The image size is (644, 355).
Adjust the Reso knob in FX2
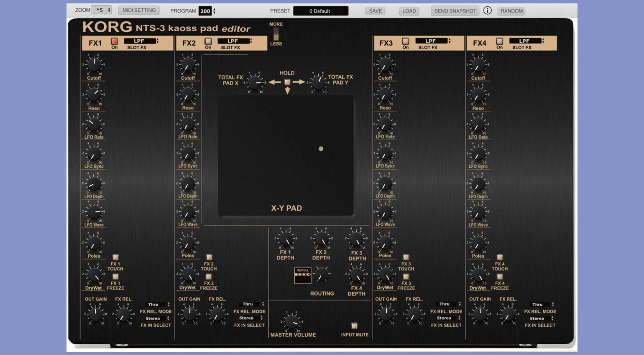click(187, 95)
